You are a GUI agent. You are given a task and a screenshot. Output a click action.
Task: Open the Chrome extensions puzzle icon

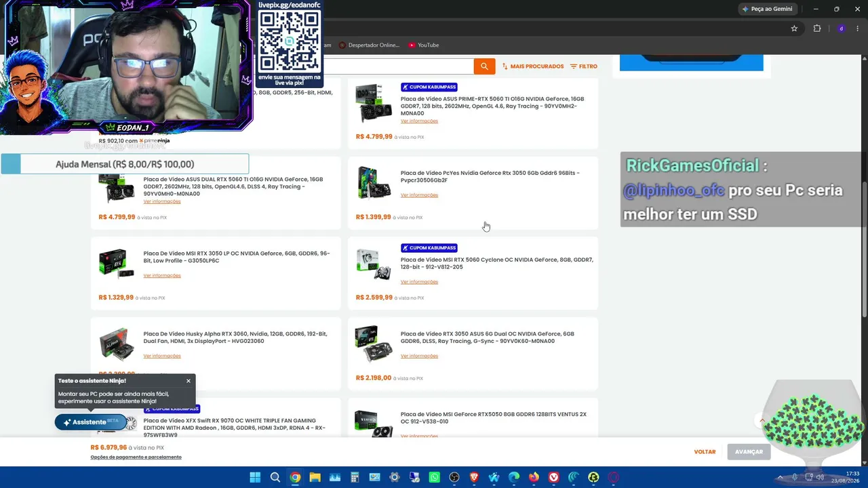[817, 28]
